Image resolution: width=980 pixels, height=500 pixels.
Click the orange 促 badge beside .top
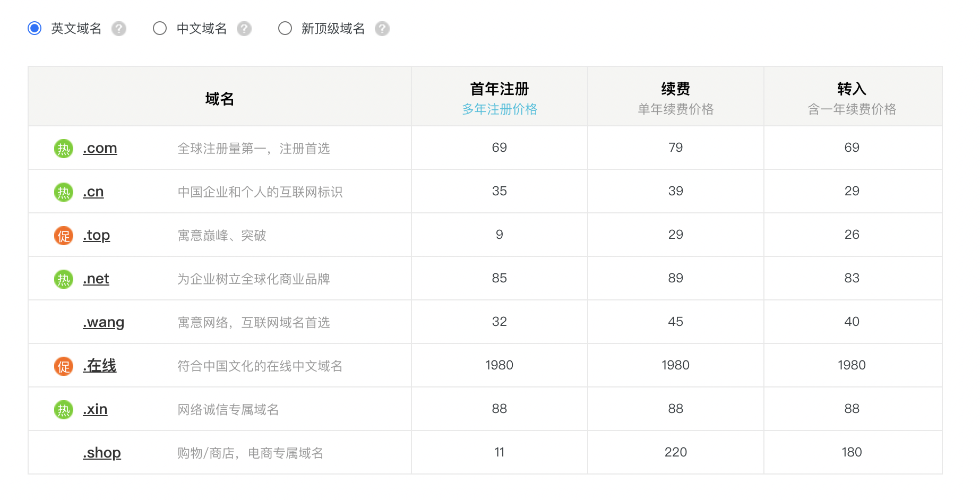click(64, 236)
